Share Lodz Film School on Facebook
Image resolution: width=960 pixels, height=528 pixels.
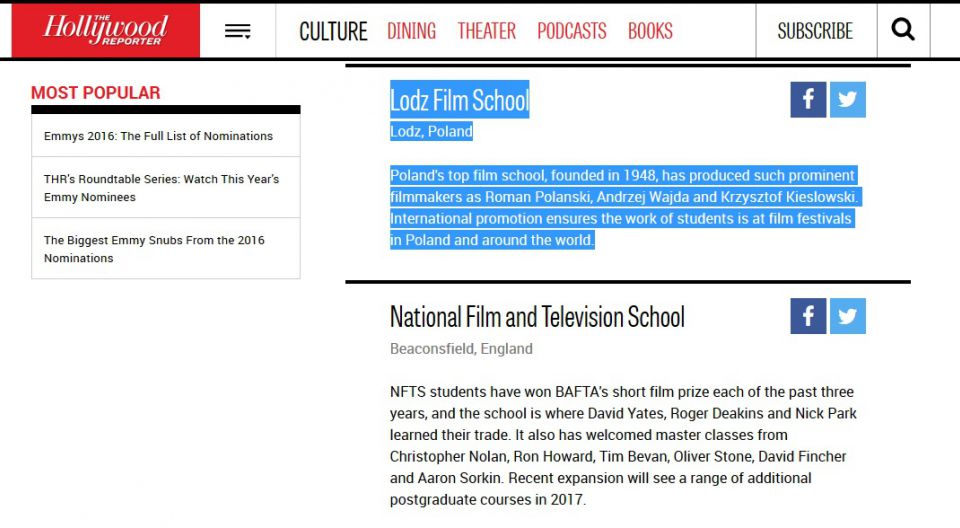point(808,99)
